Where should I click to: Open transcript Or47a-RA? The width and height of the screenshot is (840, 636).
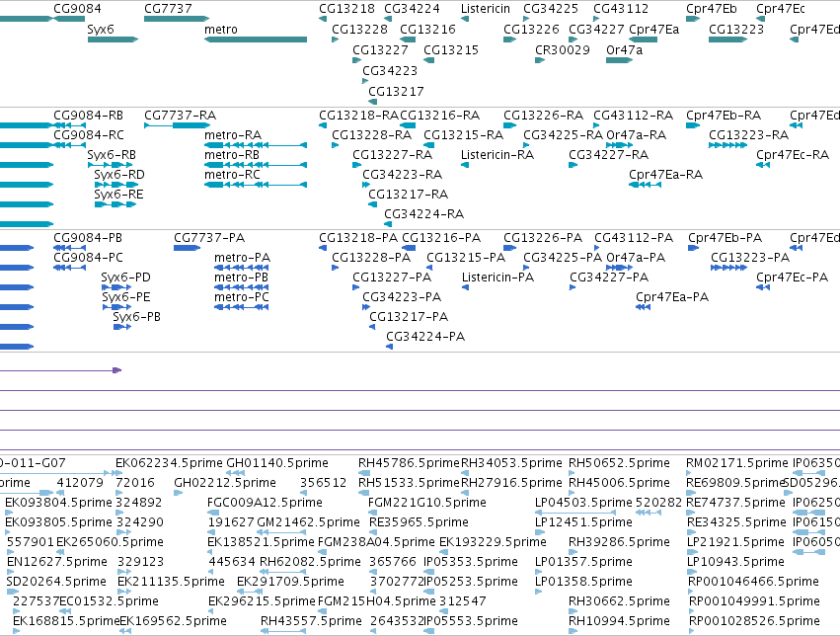click(x=636, y=135)
